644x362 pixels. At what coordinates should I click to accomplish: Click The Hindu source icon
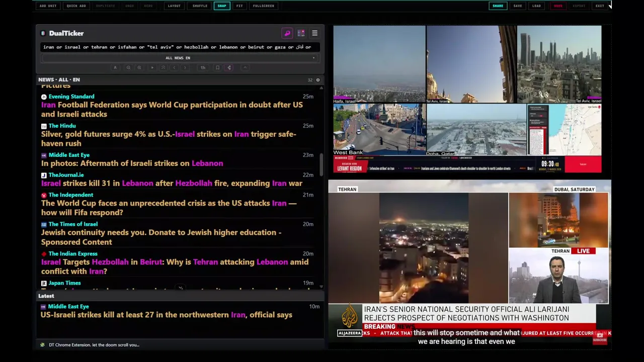tap(44, 126)
